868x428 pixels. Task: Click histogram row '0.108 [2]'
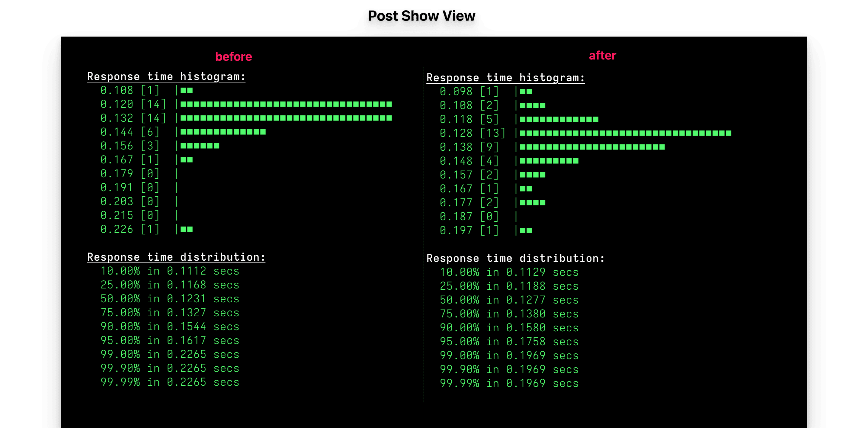pos(493,105)
